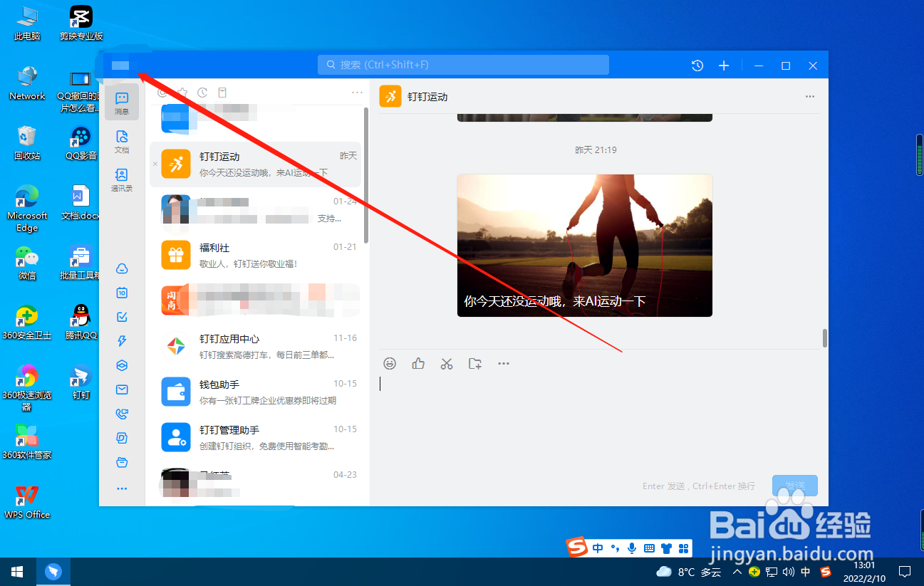Image resolution: width=924 pixels, height=586 pixels.
Task: Send a thumbs-up like in the conversation
Action: click(x=418, y=363)
